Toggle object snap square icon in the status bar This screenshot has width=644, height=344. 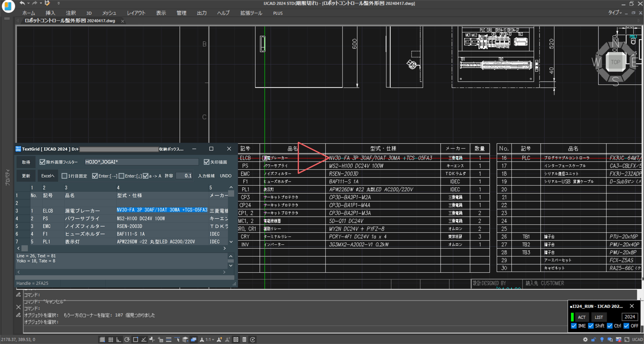(136, 339)
